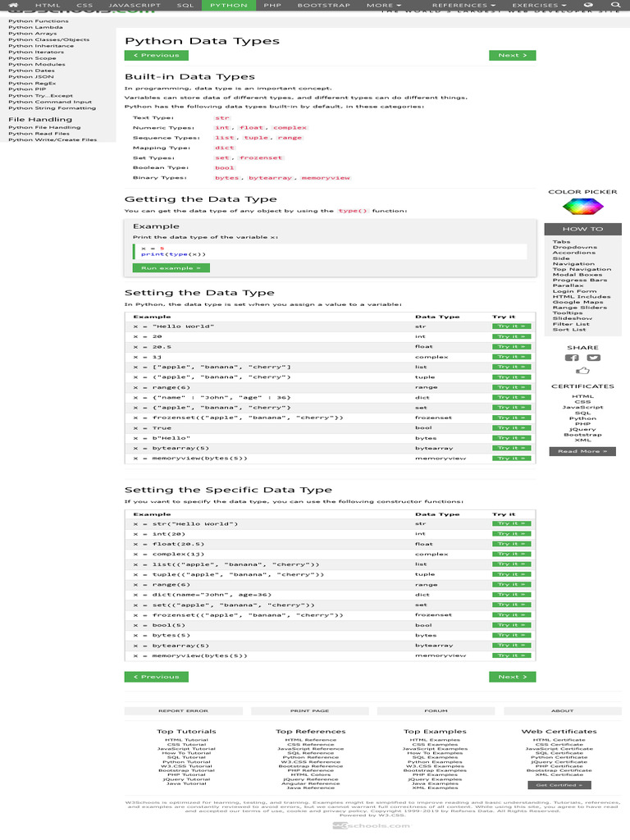Try it for x = int(20) row

point(512,533)
